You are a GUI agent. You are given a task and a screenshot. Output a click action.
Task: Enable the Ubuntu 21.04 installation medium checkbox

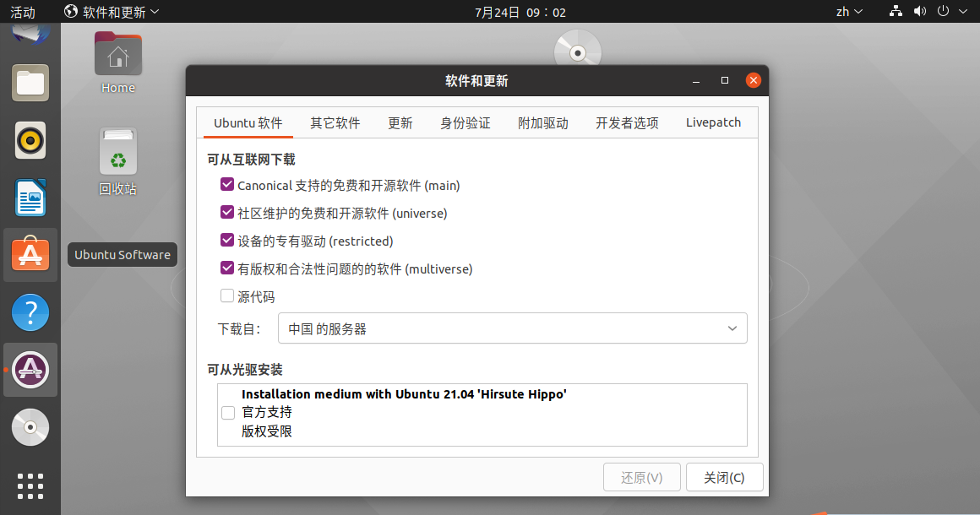[228, 413]
